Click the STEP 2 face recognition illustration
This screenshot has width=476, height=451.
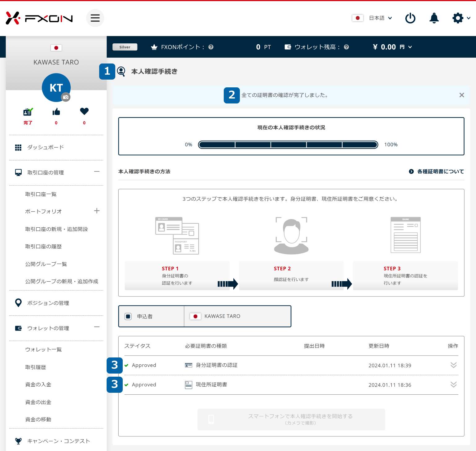click(291, 236)
